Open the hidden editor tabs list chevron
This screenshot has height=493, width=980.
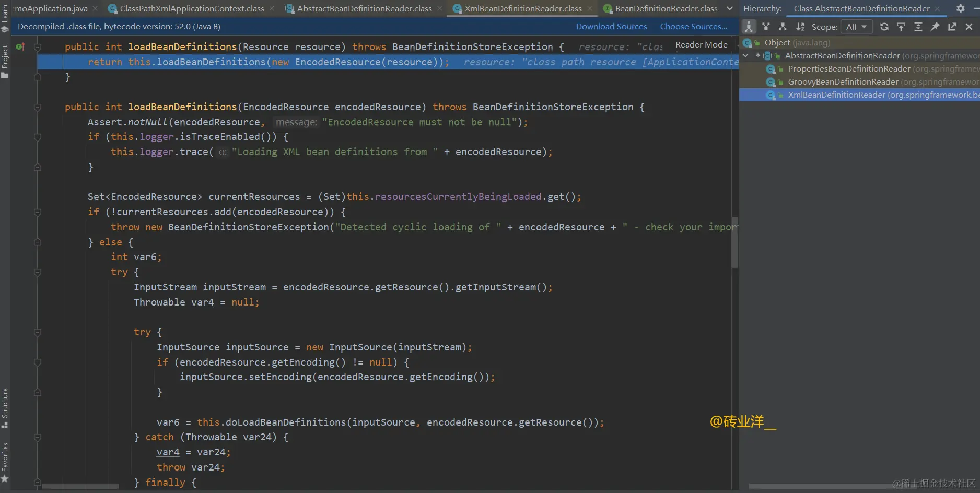coord(730,8)
